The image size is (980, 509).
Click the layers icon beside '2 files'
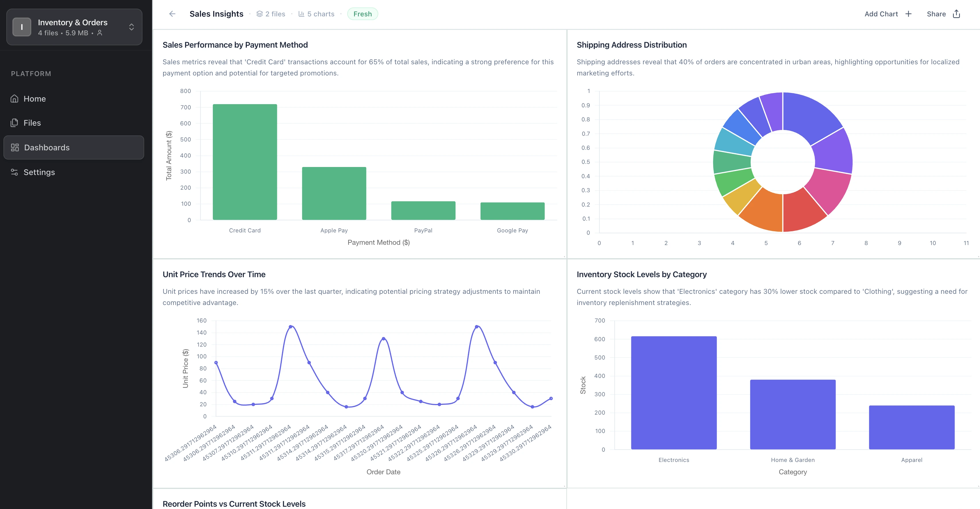tap(259, 14)
